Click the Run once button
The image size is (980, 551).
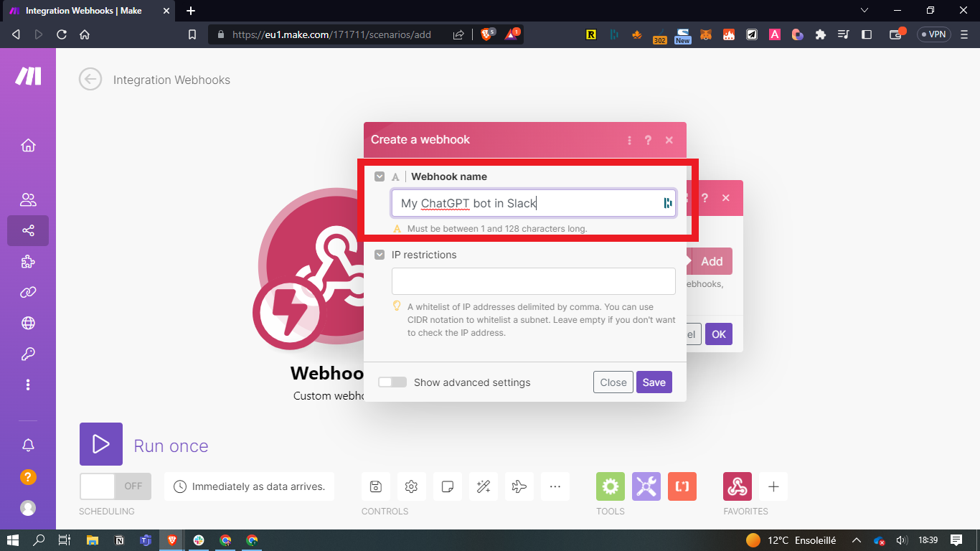(x=101, y=444)
